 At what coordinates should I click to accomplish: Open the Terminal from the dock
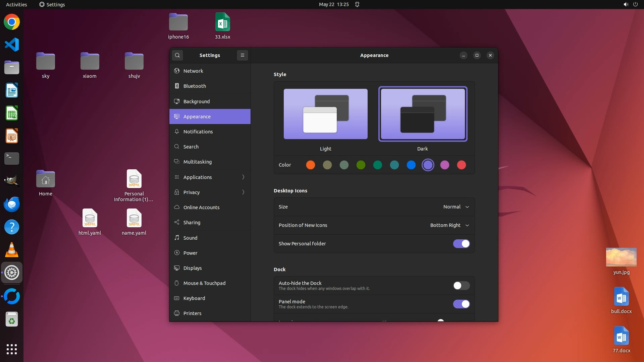12,158
